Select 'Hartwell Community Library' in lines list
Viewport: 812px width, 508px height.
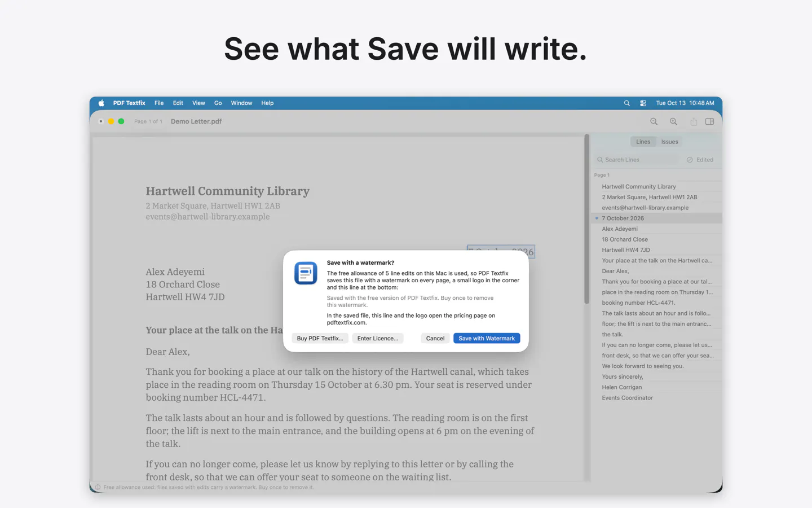657,186
